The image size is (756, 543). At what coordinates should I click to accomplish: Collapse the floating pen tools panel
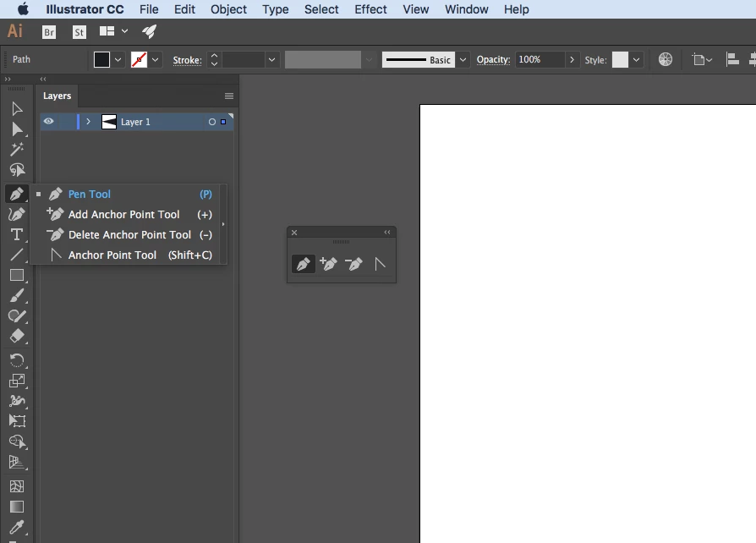click(387, 233)
